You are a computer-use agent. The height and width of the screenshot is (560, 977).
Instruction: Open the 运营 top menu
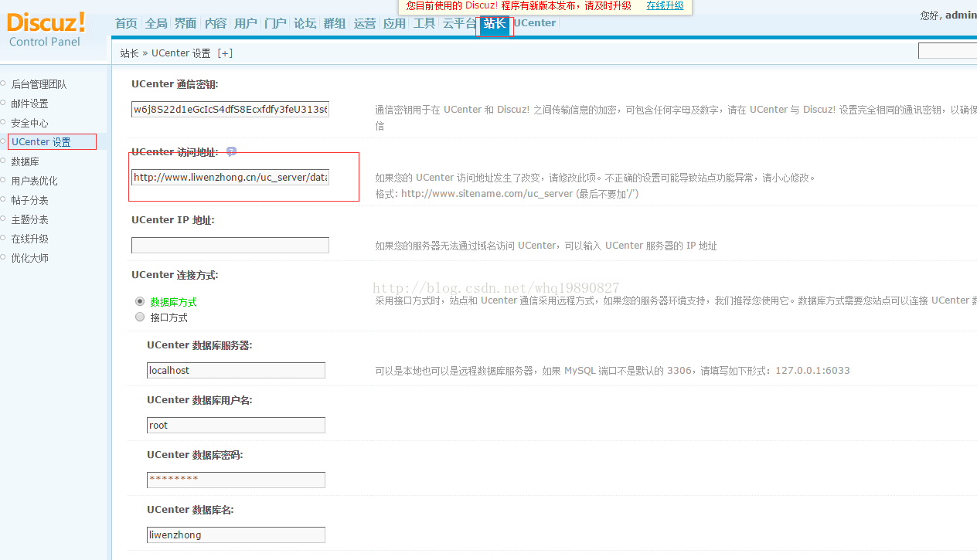coord(365,23)
